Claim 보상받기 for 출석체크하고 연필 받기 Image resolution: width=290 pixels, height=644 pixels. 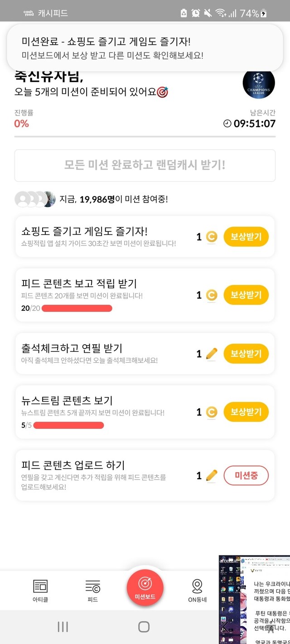click(246, 354)
